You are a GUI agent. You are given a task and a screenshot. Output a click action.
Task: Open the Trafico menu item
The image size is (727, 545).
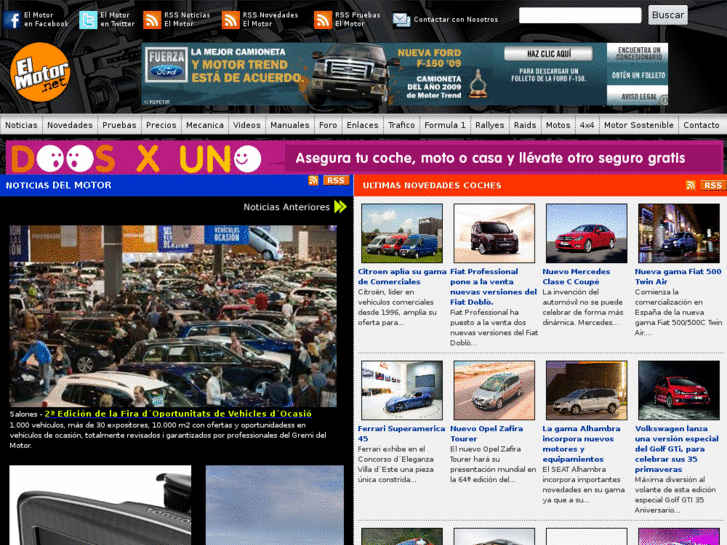click(x=402, y=125)
